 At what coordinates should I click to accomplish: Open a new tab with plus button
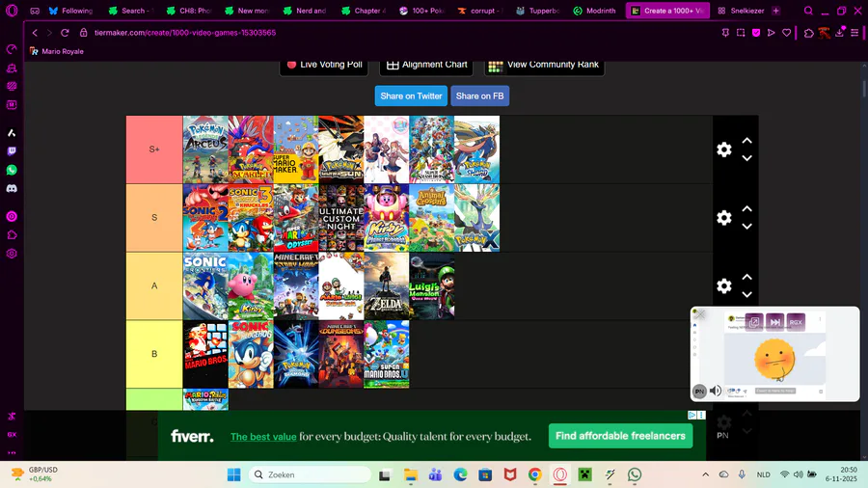tap(776, 11)
